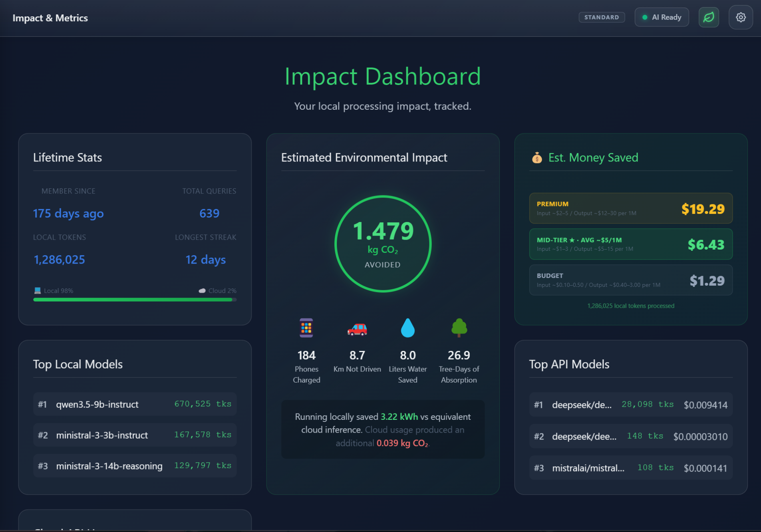Viewport: 761px width, 532px height.
Task: Click the '1,286,025 local tokens processed' note
Action: (x=631, y=306)
